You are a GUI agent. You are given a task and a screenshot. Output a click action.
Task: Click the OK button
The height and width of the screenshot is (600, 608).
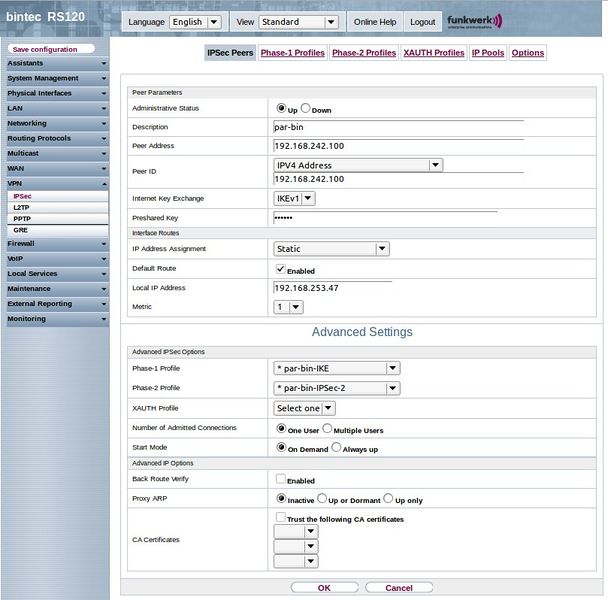[324, 587]
